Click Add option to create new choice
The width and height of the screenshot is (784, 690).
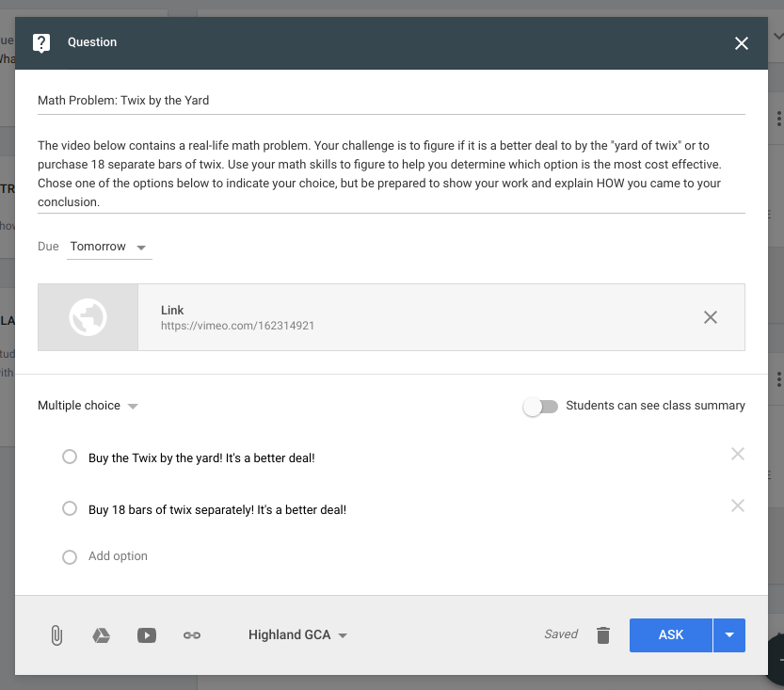click(x=117, y=555)
